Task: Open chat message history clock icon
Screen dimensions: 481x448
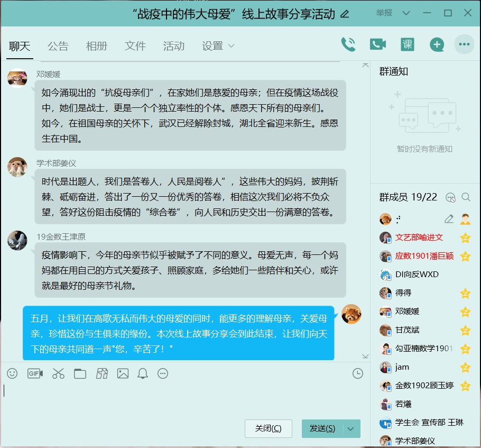Action: [x=358, y=374]
